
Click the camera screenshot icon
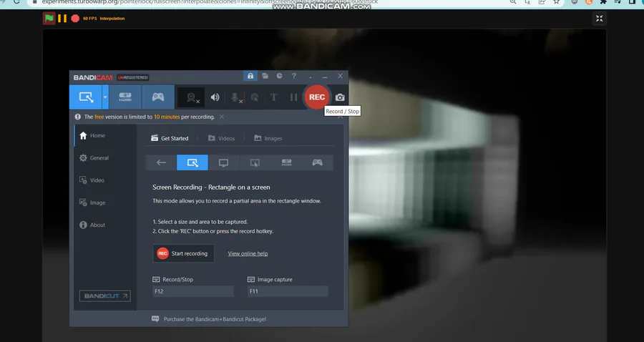point(340,97)
